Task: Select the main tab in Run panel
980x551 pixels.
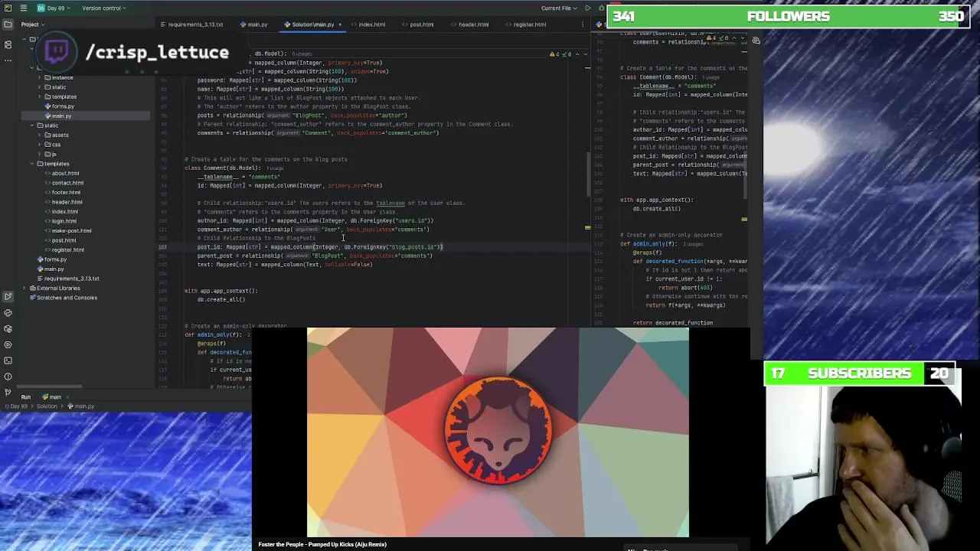Action: pos(52,397)
